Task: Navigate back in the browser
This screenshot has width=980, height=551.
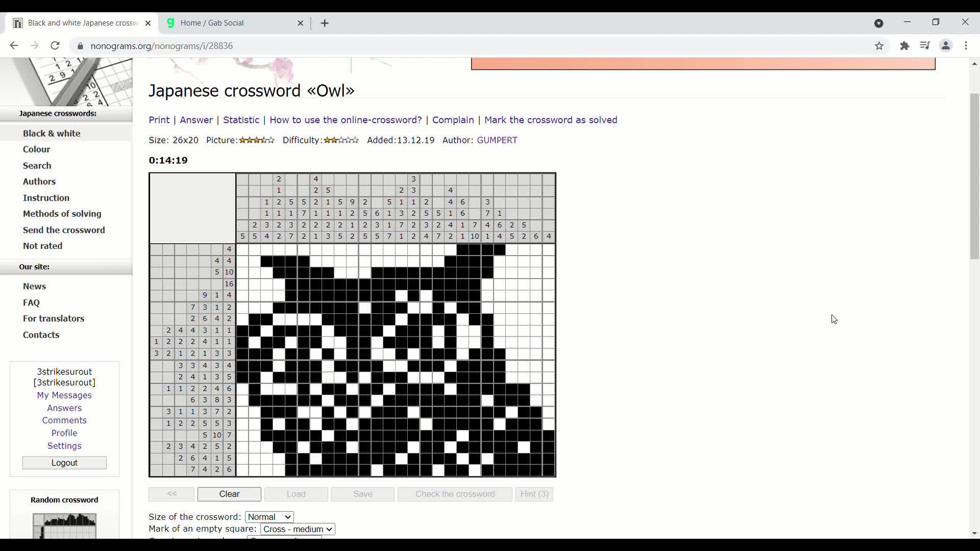Action: (14, 45)
